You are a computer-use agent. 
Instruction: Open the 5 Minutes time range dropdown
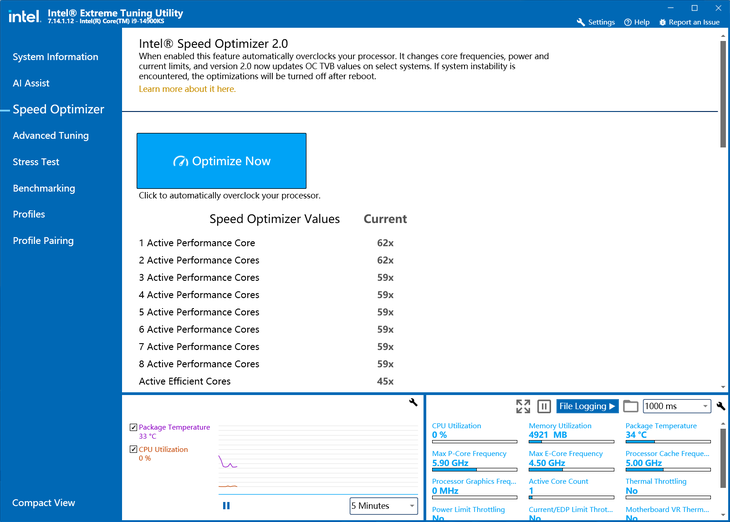point(384,506)
